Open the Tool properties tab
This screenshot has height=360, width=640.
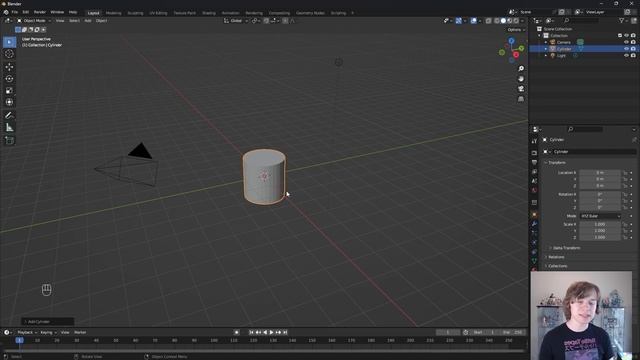tap(534, 141)
